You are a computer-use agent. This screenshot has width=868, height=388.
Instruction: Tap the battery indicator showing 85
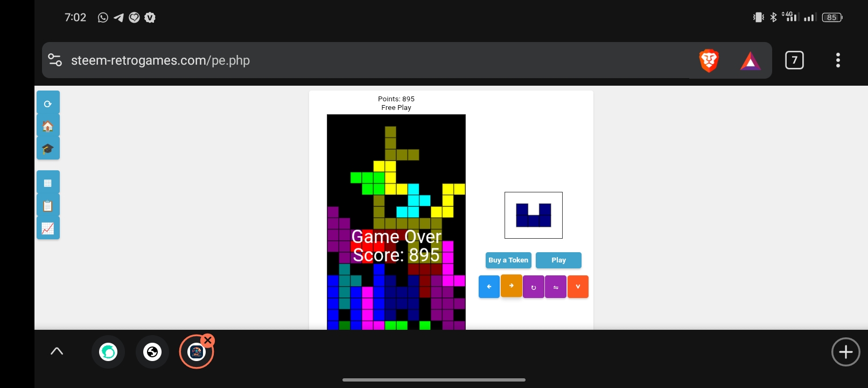tap(832, 17)
